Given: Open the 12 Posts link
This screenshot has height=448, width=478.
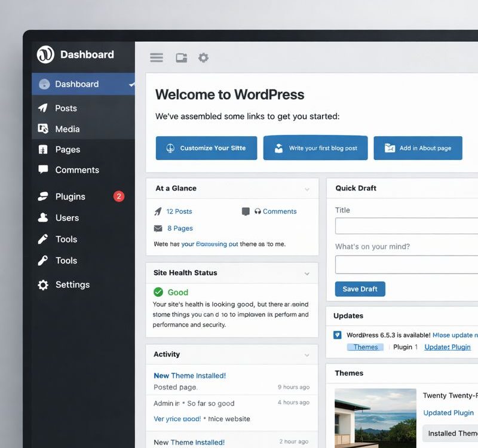Looking at the screenshot, I should (179, 211).
